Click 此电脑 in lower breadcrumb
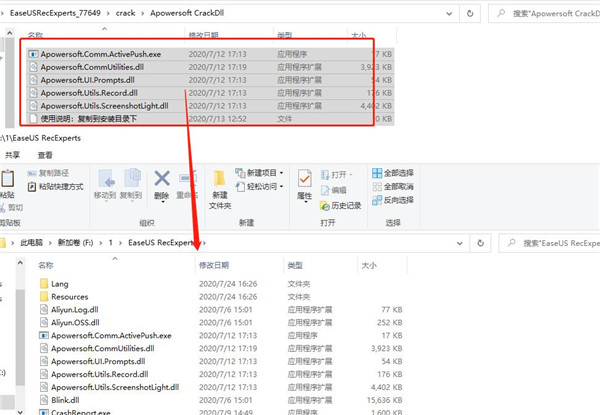Viewport: 600px width, 415px height. (x=31, y=242)
